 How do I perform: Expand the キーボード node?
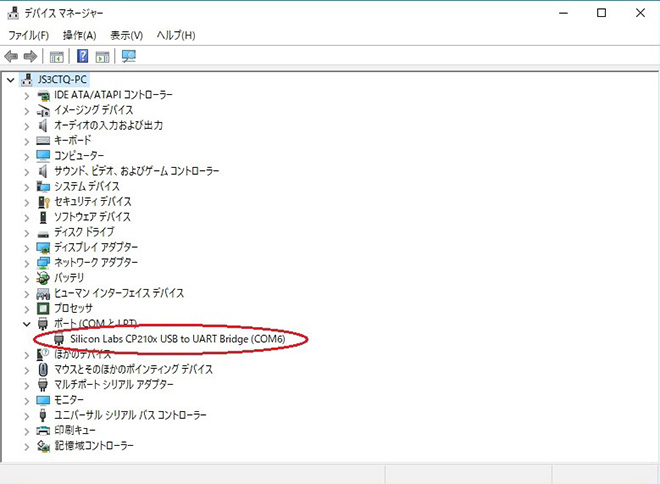coord(27,141)
